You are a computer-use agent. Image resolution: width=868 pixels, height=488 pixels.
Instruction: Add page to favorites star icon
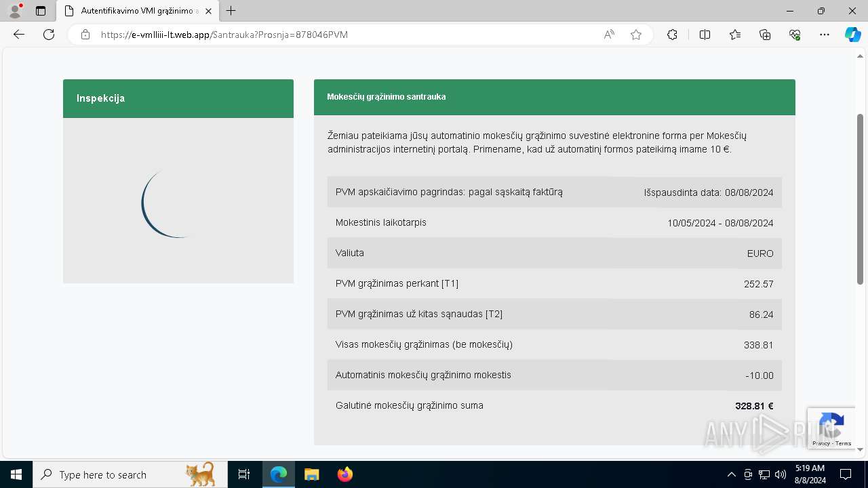coord(636,35)
